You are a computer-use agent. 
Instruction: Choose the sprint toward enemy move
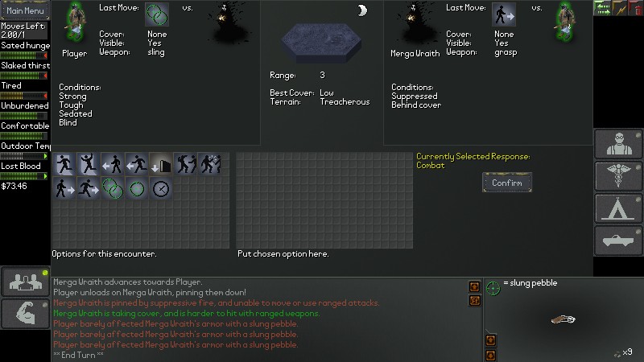(88, 189)
